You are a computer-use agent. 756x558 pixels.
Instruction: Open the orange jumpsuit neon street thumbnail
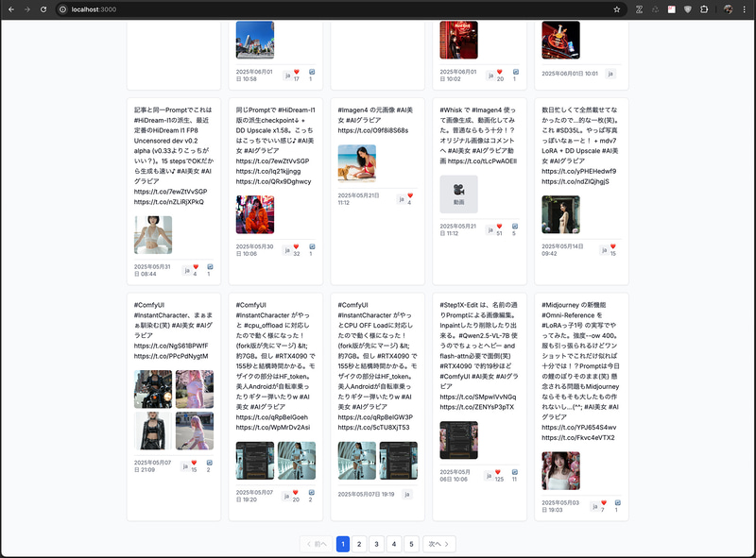[255, 214]
